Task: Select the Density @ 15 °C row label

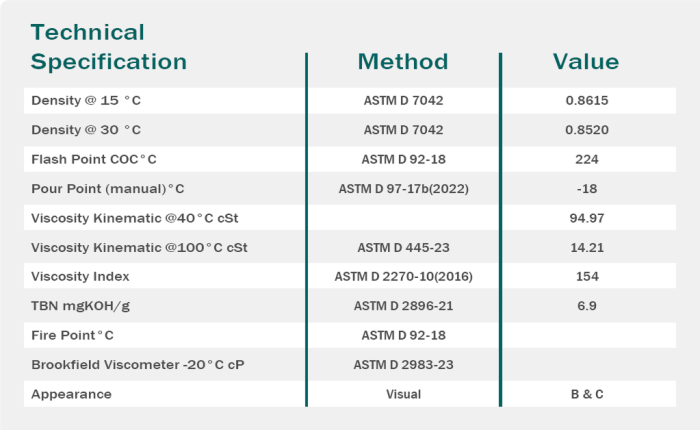Action: coord(86,101)
